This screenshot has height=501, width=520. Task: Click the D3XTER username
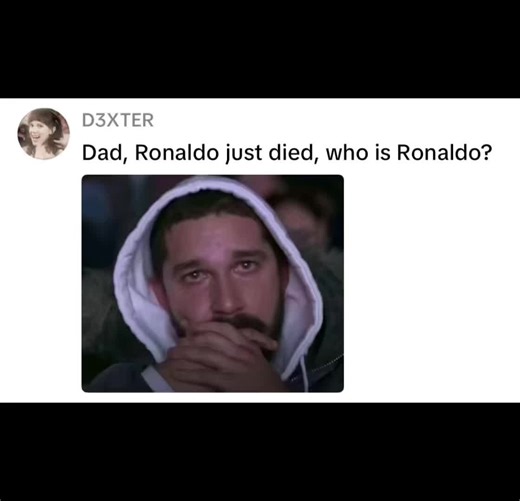[x=118, y=120]
